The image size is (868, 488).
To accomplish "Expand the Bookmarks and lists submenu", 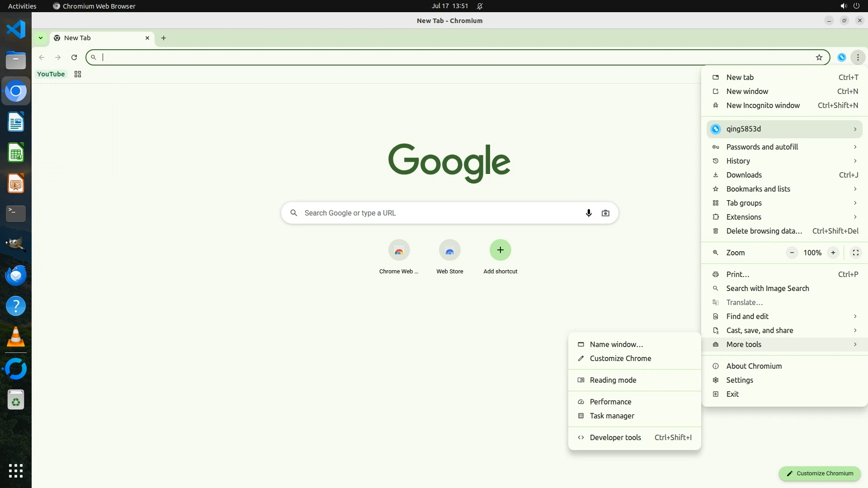I will [784, 189].
